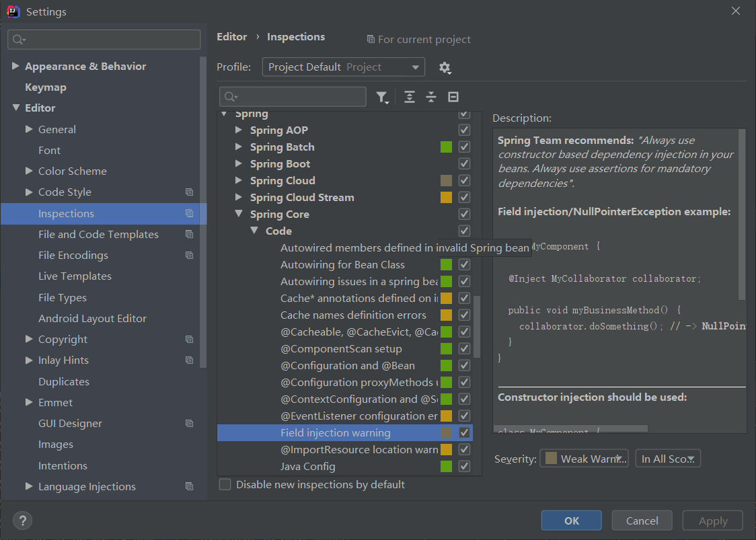756x540 pixels.
Task: Click Field injection warning severity swatch
Action: tap(447, 433)
